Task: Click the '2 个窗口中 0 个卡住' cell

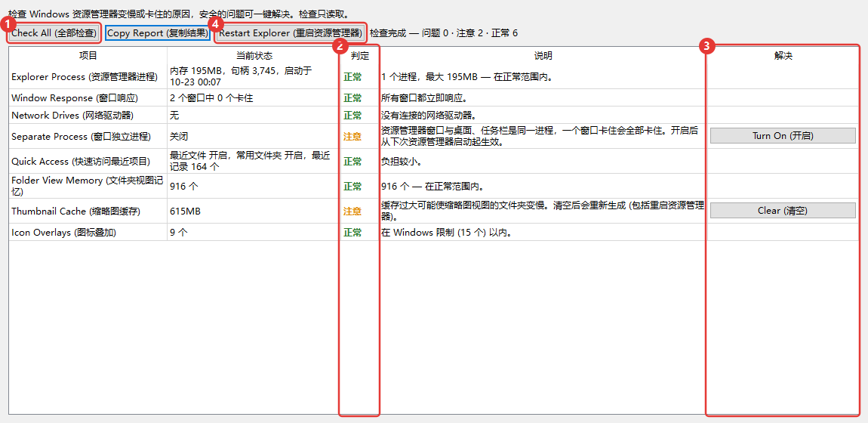Action: pyautogui.click(x=254, y=98)
